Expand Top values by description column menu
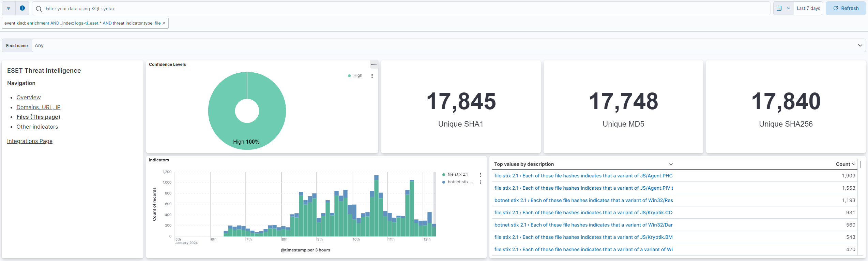This screenshot has width=868, height=261. [x=671, y=164]
